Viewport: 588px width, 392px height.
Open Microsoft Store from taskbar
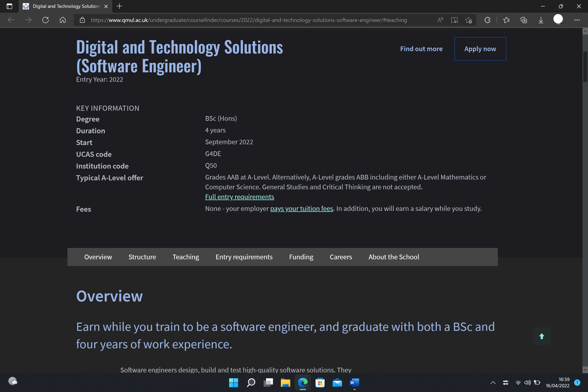tap(320, 383)
